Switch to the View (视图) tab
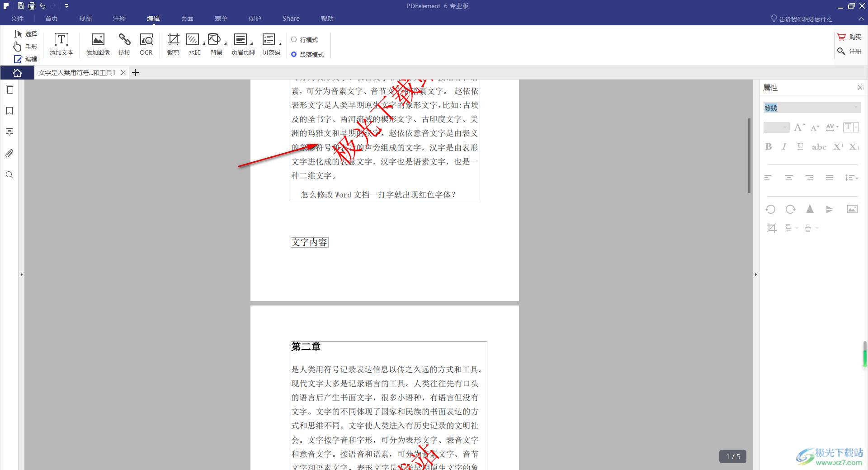This screenshot has width=868, height=470. pos(85,19)
